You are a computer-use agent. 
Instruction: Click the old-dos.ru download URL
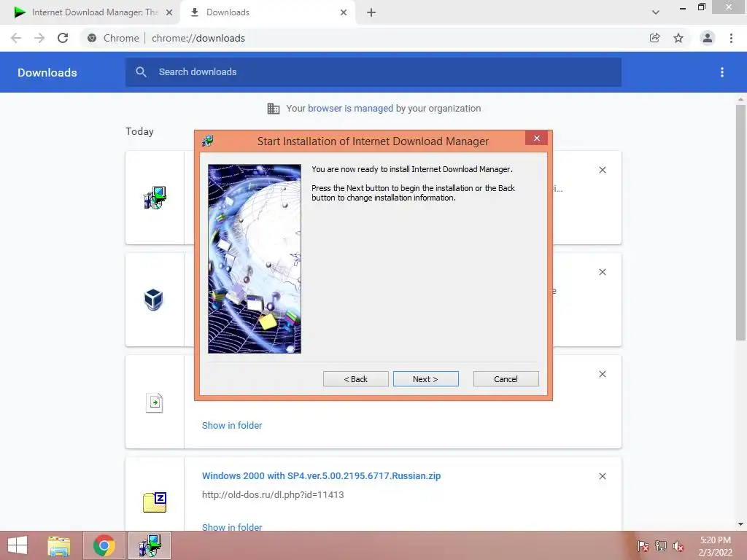[273, 495]
